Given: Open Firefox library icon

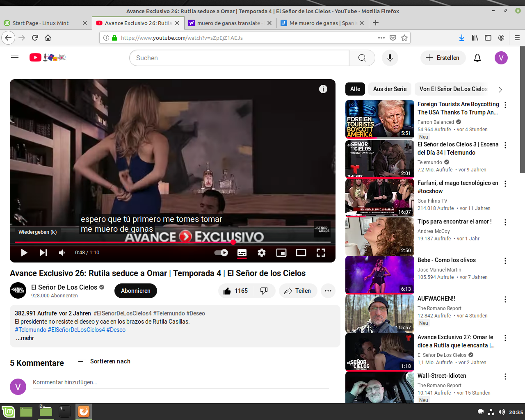Looking at the screenshot, I should tap(475, 38).
